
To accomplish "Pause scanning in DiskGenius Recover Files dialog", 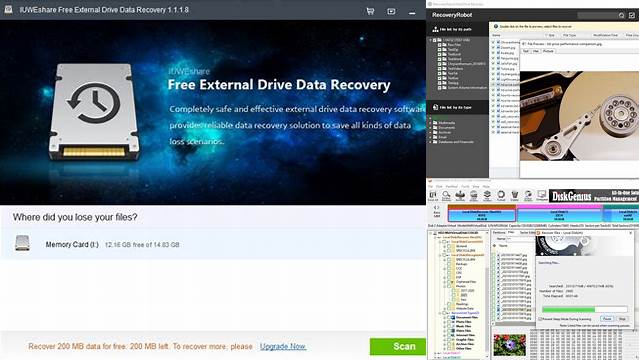I will [x=607, y=319].
